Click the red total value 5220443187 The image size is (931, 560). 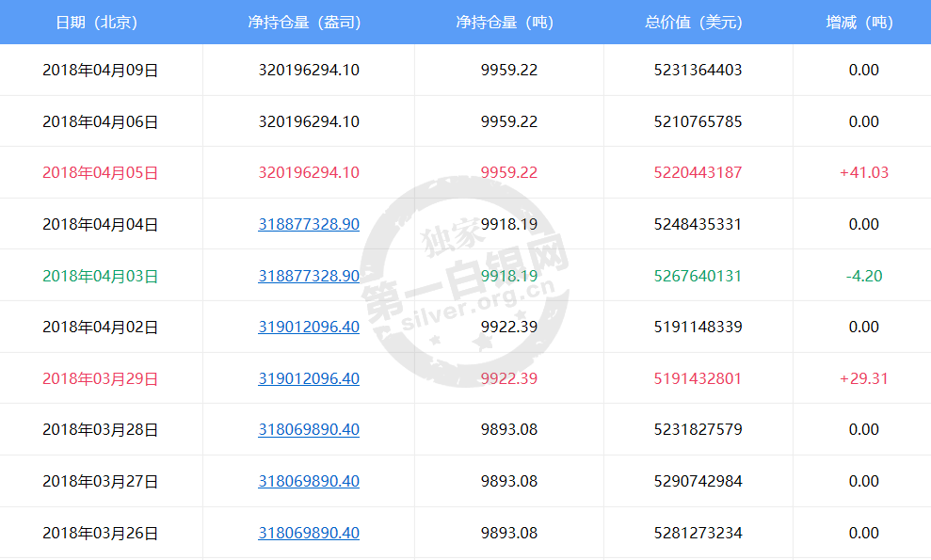(698, 173)
